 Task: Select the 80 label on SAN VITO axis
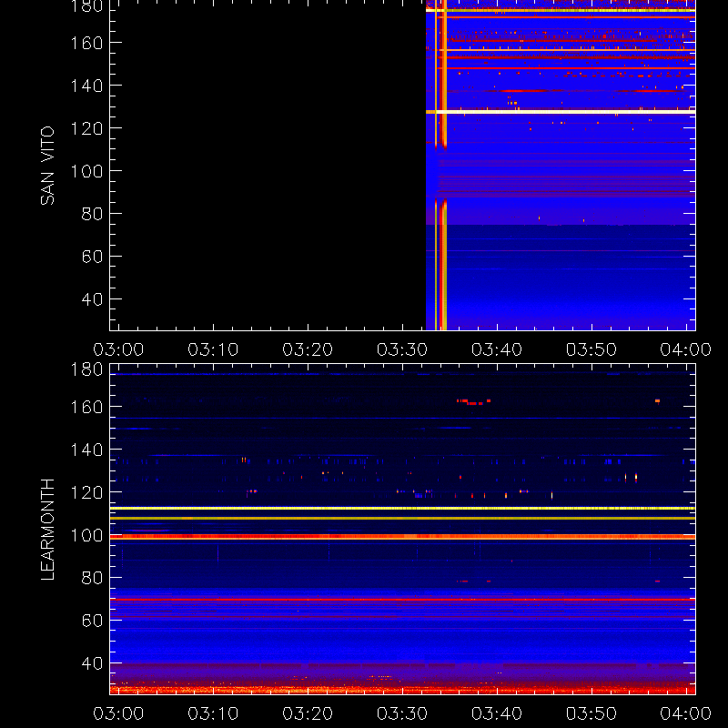[x=92, y=214]
